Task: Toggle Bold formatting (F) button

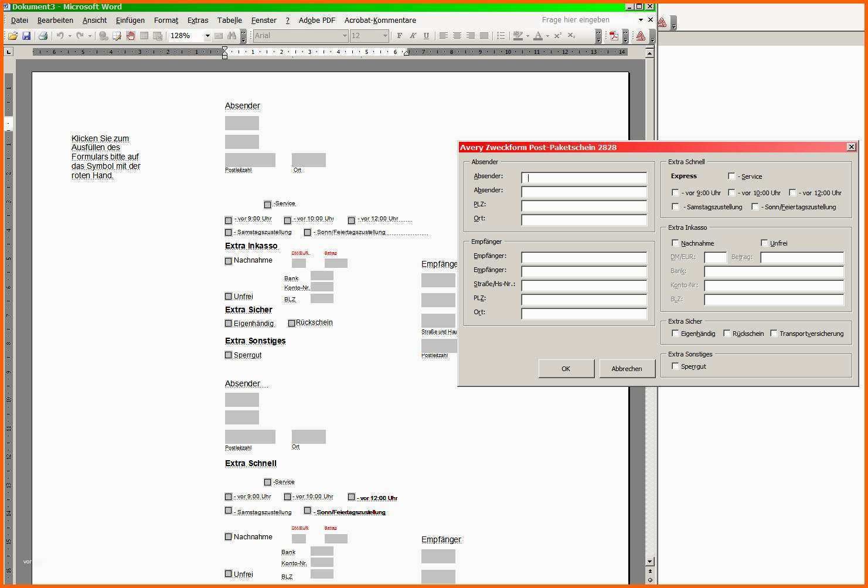Action: [400, 36]
